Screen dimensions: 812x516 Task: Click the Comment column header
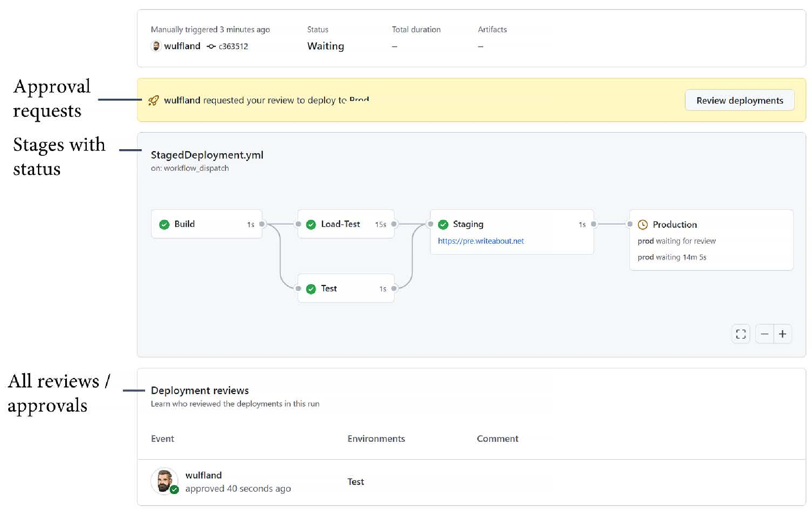pos(497,438)
